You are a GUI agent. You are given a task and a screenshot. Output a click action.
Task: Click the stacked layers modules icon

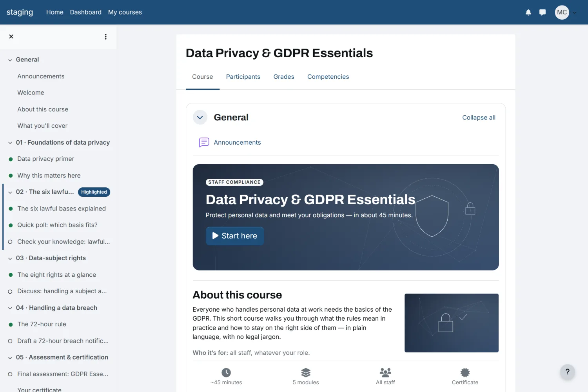click(x=306, y=372)
